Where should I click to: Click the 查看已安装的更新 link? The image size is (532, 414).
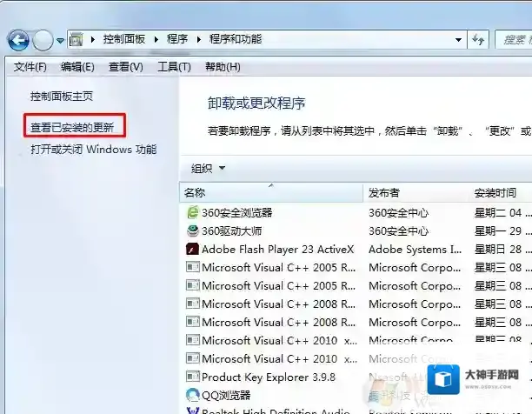coord(78,127)
